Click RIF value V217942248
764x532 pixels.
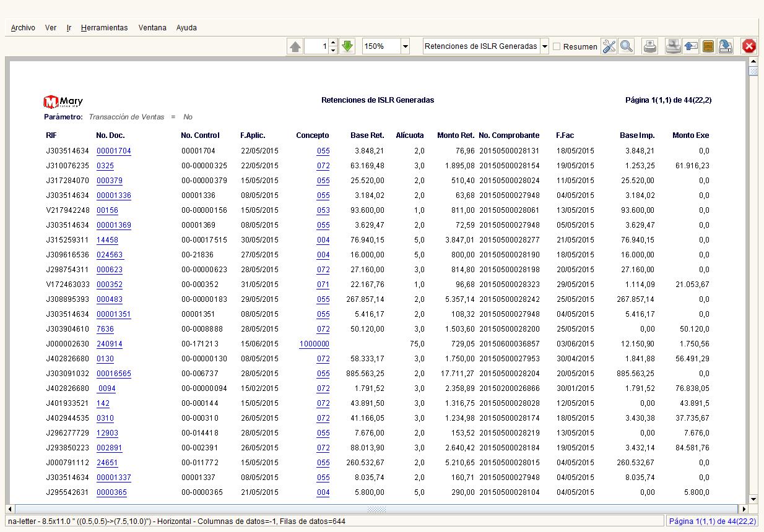coord(67,210)
